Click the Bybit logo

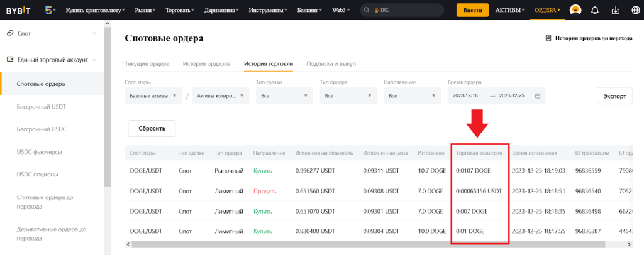[x=19, y=10]
